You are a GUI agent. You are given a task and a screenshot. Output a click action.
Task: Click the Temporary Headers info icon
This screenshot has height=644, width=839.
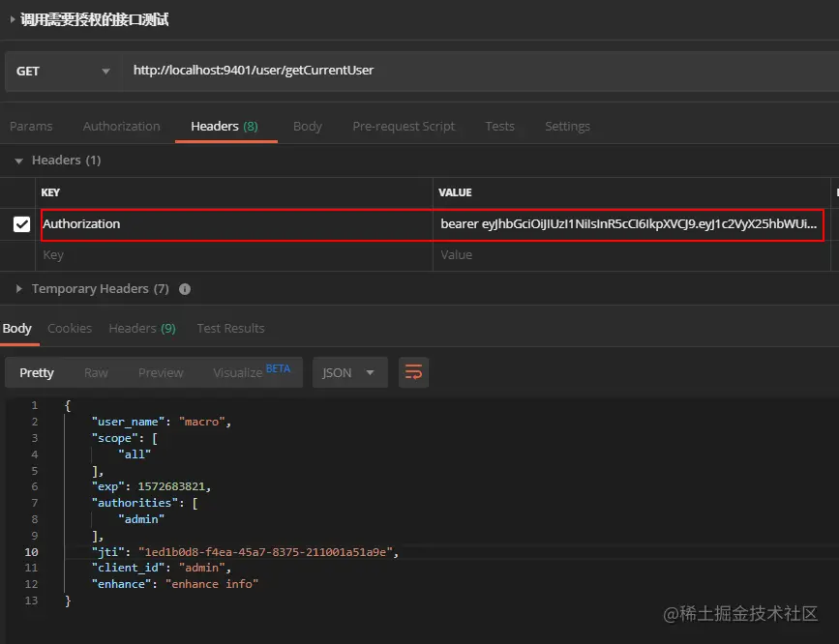tap(185, 289)
